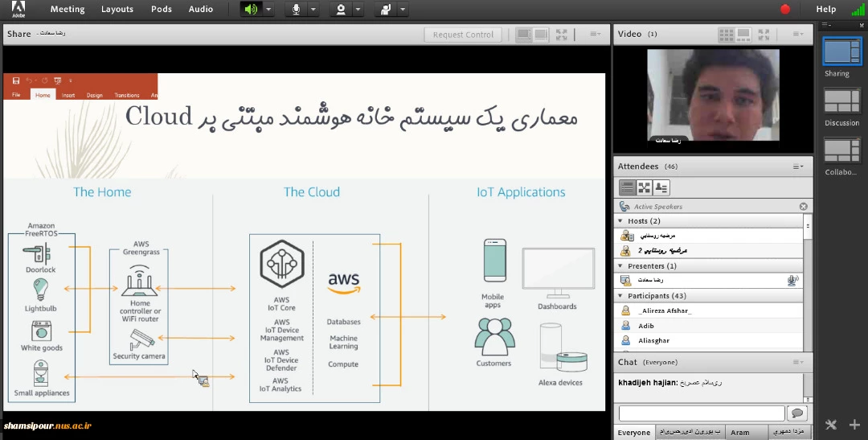Select participant Aliasghar
868x440 pixels.
(x=709, y=340)
